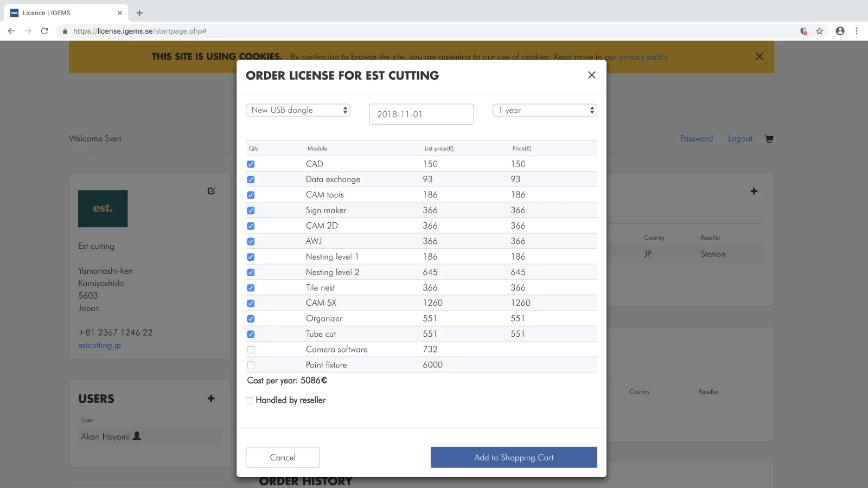Open a new browser tab
Viewport: 868px width, 488px height.
click(x=139, y=12)
